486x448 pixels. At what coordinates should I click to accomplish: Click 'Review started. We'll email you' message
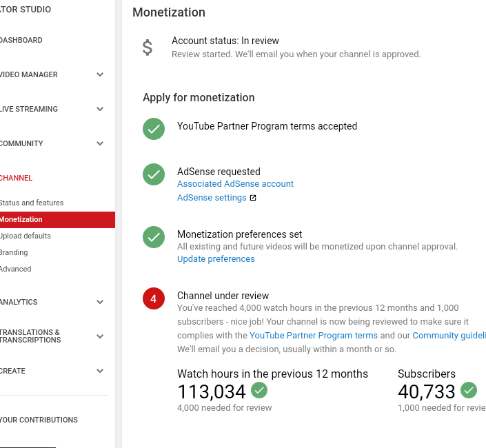(x=296, y=54)
